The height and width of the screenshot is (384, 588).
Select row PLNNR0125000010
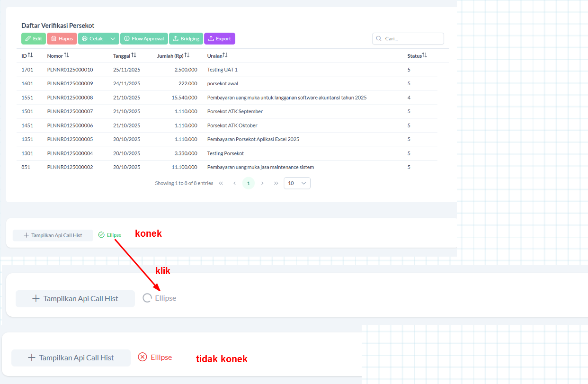point(227,70)
